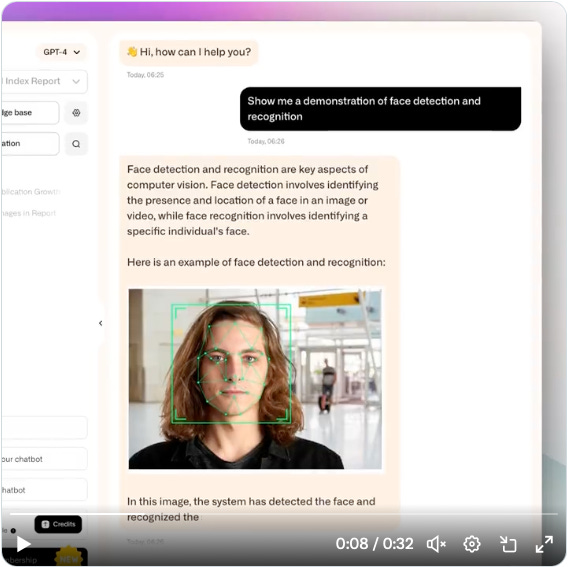568x567 pixels.
Task: Unmute the video sound
Action: [436, 544]
